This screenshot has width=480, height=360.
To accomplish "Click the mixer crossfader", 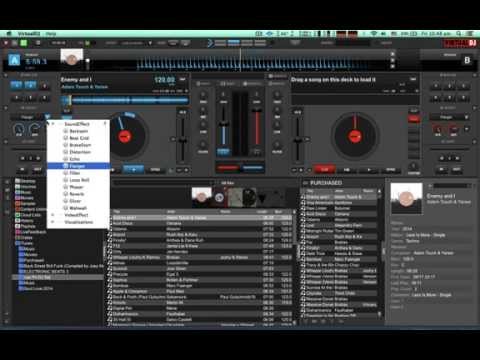I will tap(240, 168).
